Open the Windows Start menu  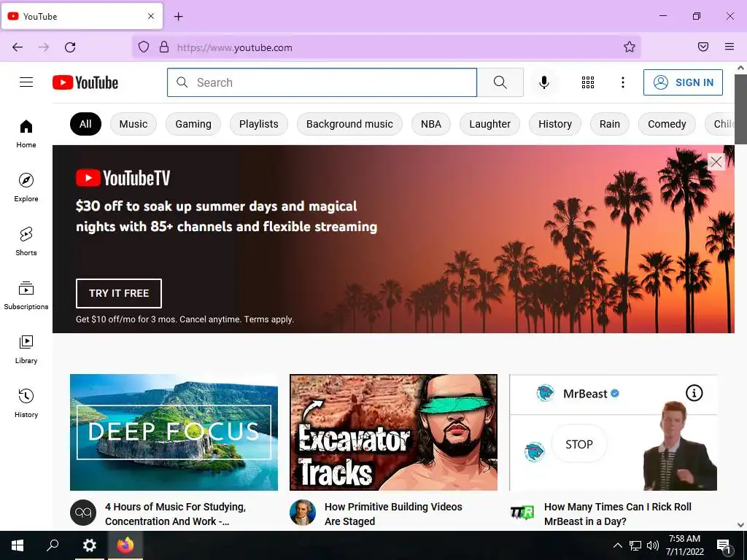pyautogui.click(x=18, y=545)
